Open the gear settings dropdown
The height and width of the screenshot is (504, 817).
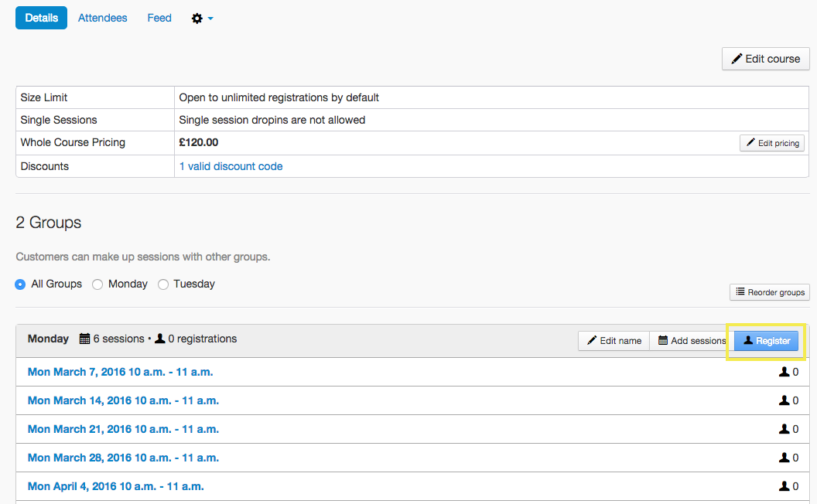pos(202,18)
